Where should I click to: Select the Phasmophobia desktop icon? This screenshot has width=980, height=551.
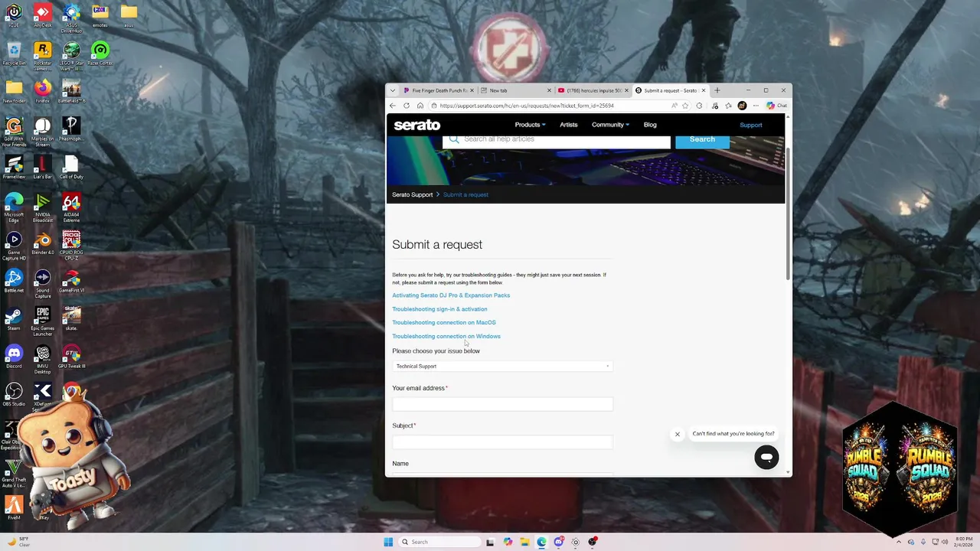71,129
